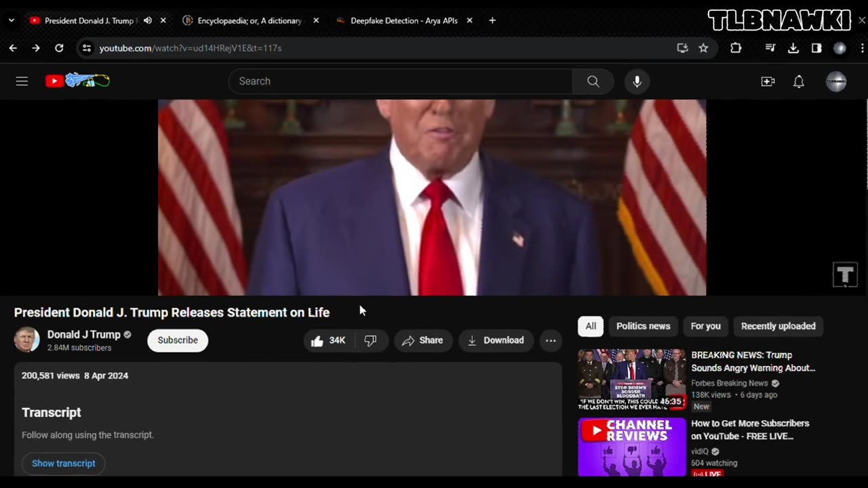
Task: Select the All filter chip
Action: click(591, 326)
